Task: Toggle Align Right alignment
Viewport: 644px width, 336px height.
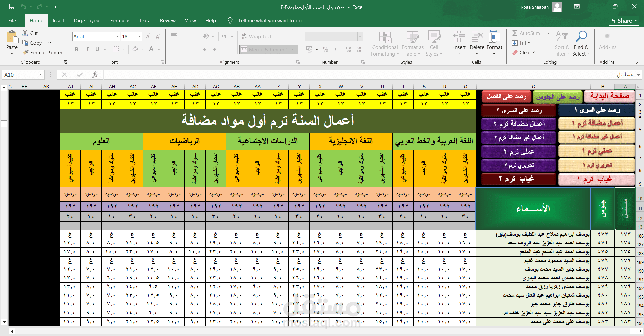Action: pyautogui.click(x=194, y=49)
